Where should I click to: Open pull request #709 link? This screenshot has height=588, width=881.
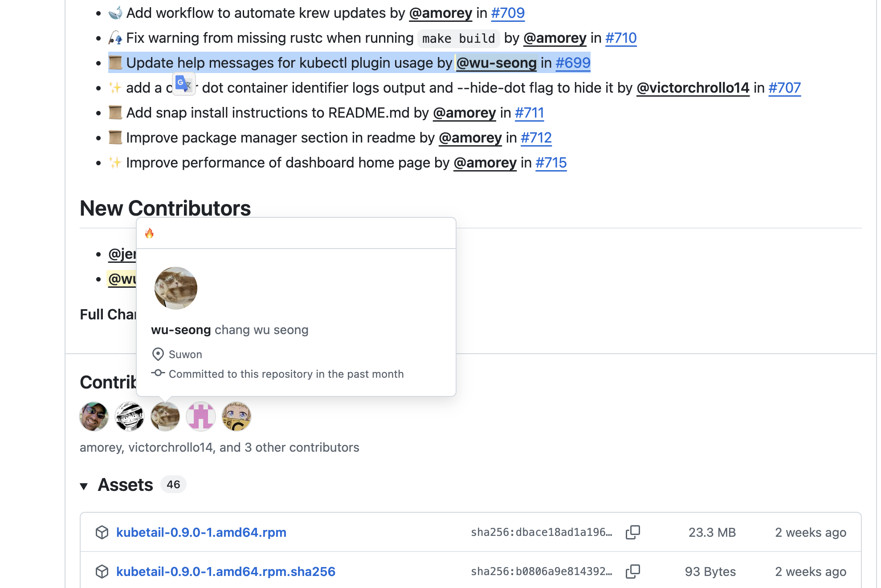508,13
